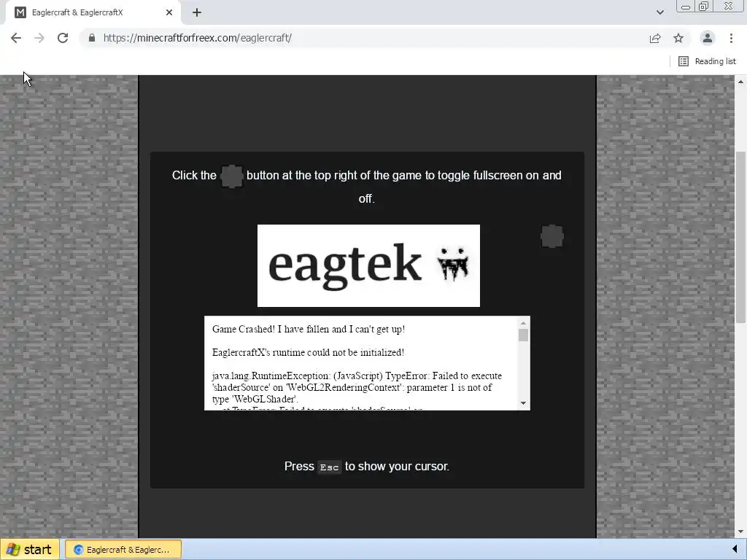Viewport: 747px width, 560px height.
Task: Click the Esc key hint
Action: pos(329,467)
